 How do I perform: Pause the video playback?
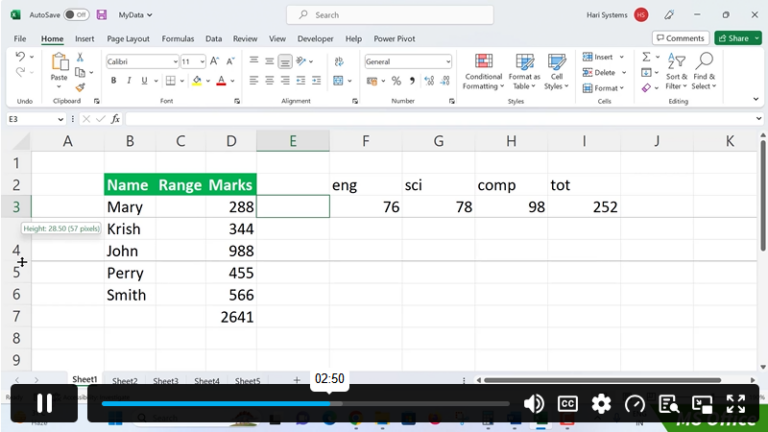click(44, 404)
